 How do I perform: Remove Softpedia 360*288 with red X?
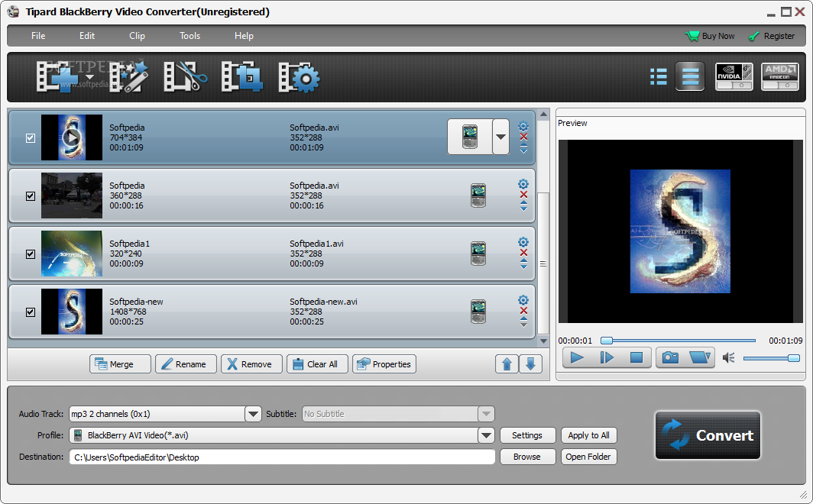[523, 195]
